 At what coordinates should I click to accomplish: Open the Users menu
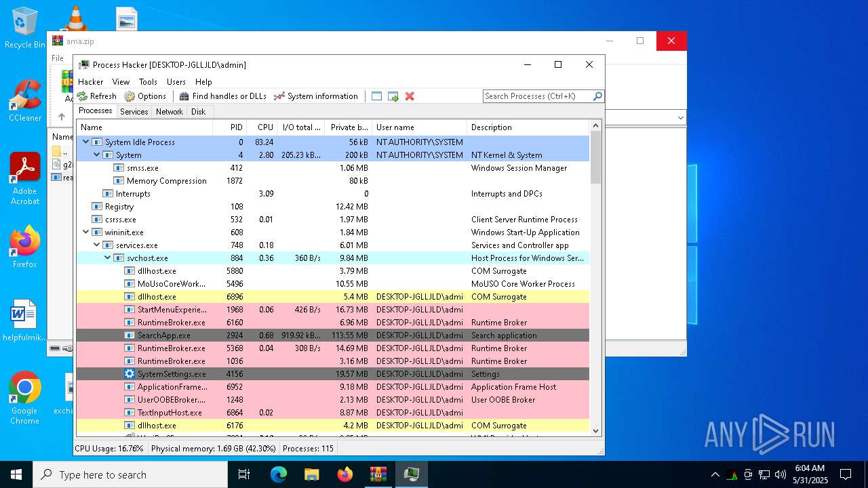(x=176, y=81)
